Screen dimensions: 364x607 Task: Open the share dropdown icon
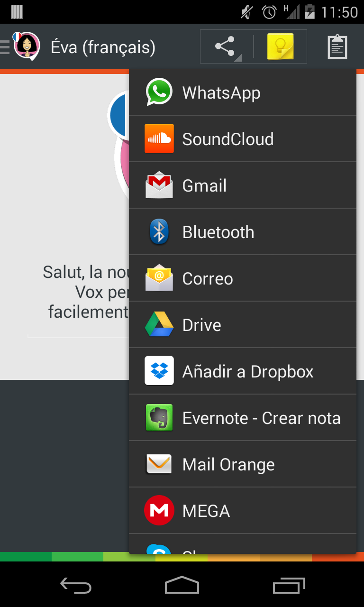pos(227,46)
